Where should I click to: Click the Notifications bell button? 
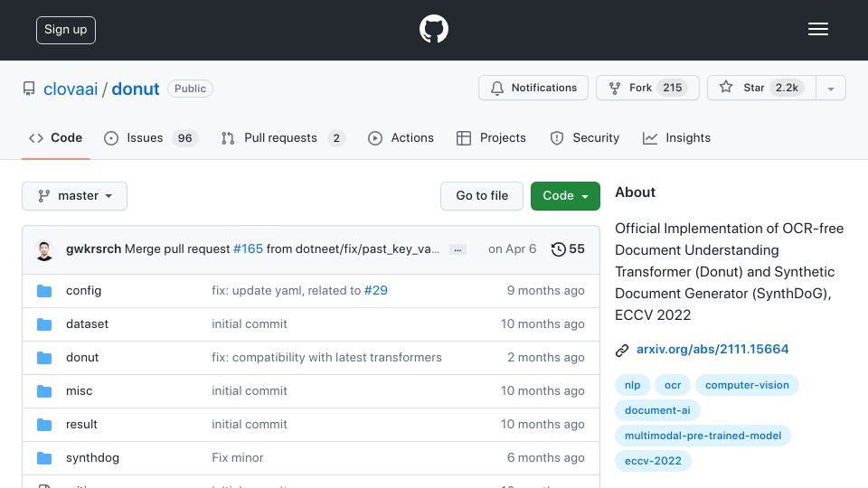tap(533, 88)
